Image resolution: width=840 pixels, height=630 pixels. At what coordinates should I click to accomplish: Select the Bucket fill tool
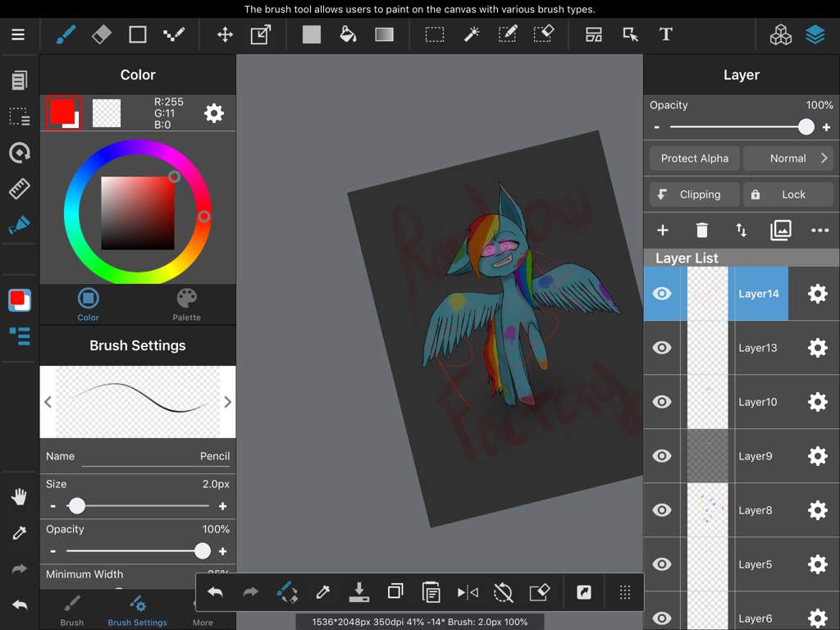(348, 34)
